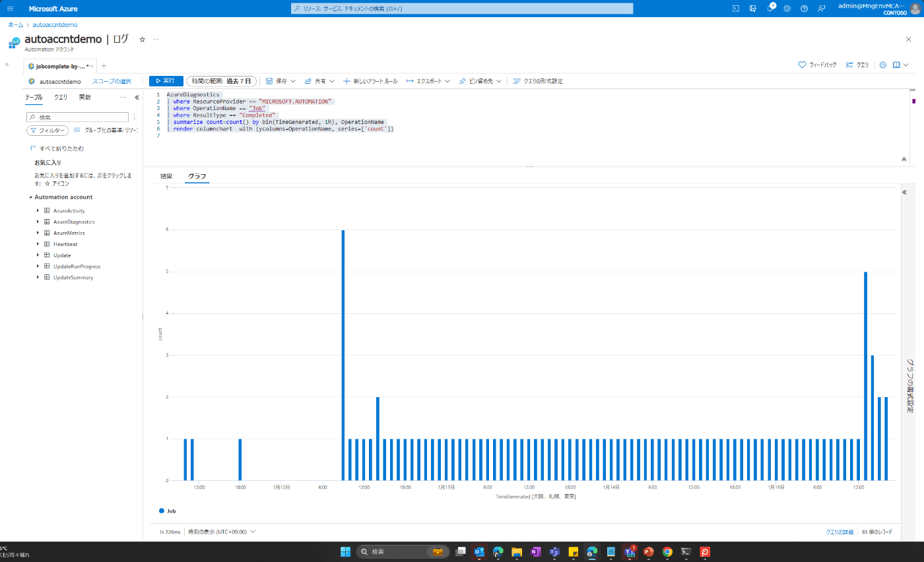Open Outlook from the taskbar
The image size is (924, 562).
pos(479,551)
